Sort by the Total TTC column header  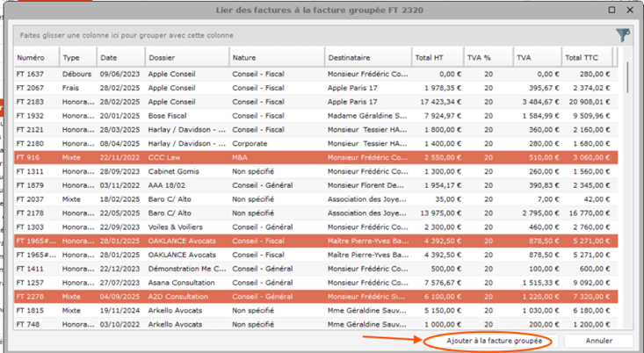(587, 56)
